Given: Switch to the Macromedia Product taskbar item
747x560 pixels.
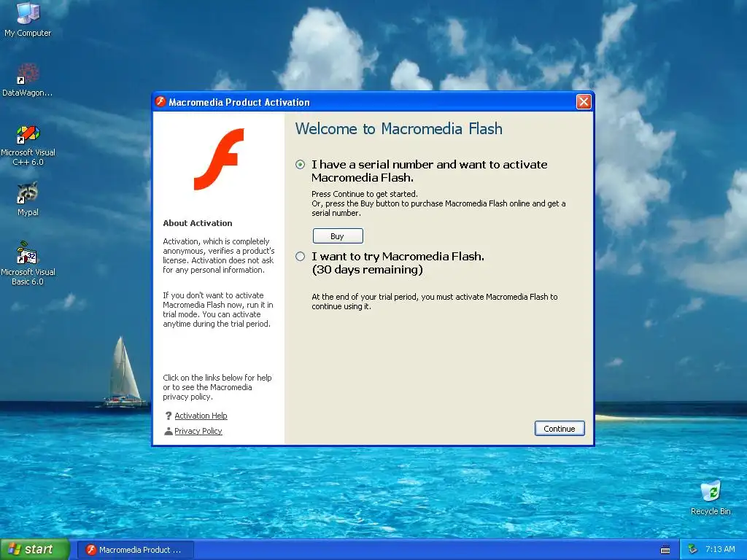Looking at the screenshot, I should (135, 550).
